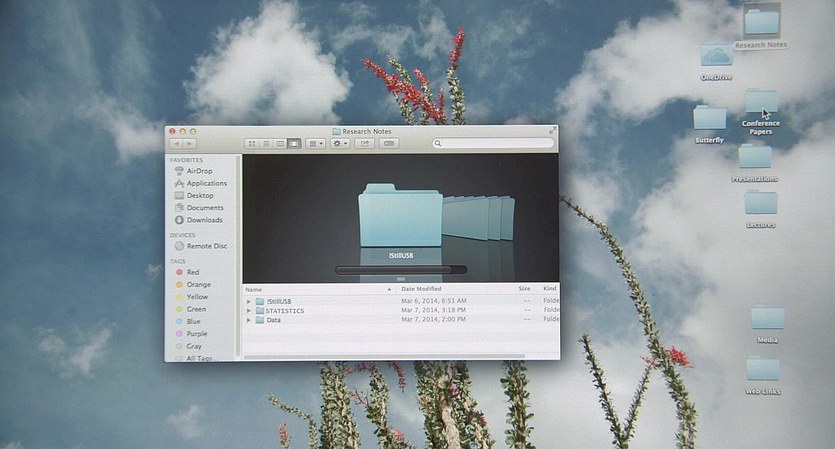Select Lectures desktop folder
Screen dimensions: 835x449
point(760,209)
